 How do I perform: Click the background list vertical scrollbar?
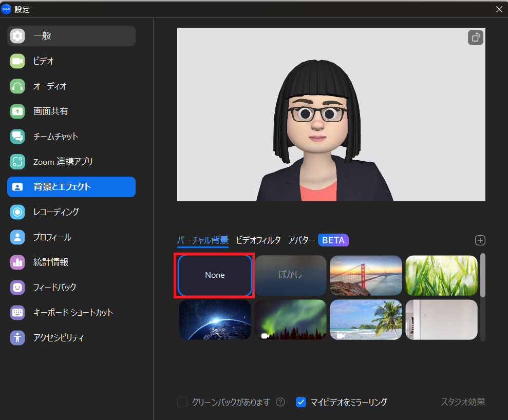coord(482,275)
